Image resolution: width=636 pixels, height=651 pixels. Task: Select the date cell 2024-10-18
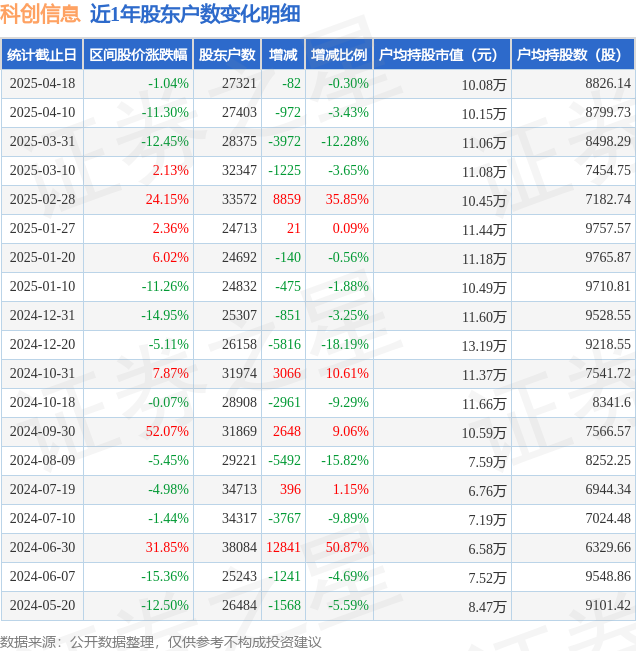pyautogui.click(x=42, y=403)
